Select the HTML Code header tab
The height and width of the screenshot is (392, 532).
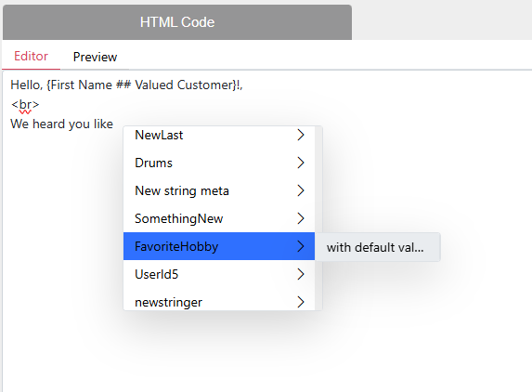(x=177, y=22)
